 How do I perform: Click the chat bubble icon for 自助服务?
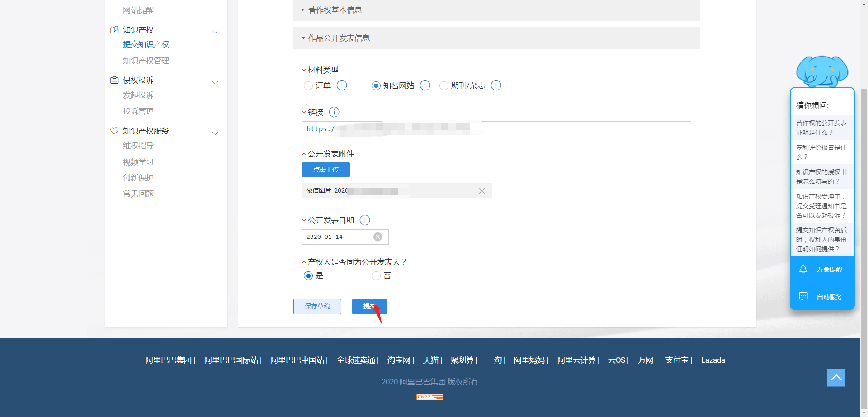(803, 297)
